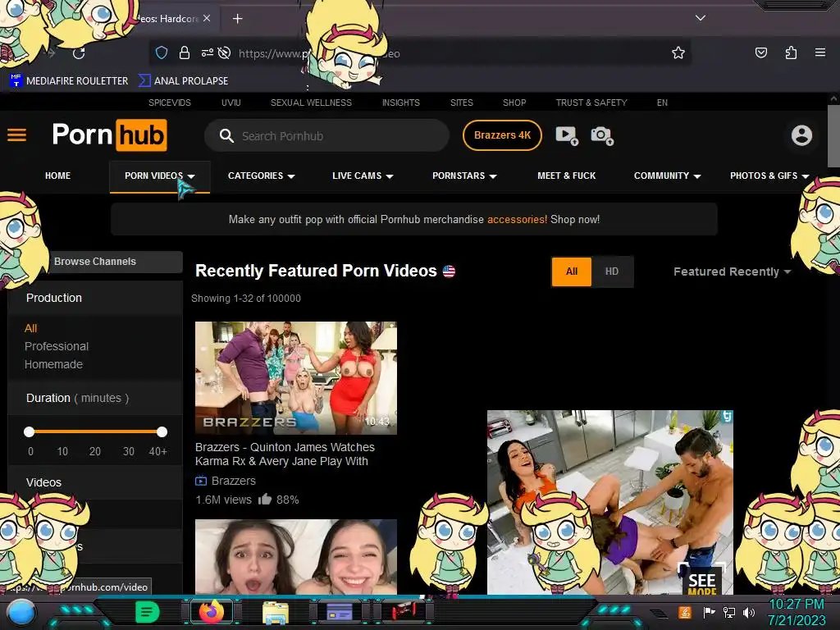Click the right handle of Duration slider

(162, 431)
